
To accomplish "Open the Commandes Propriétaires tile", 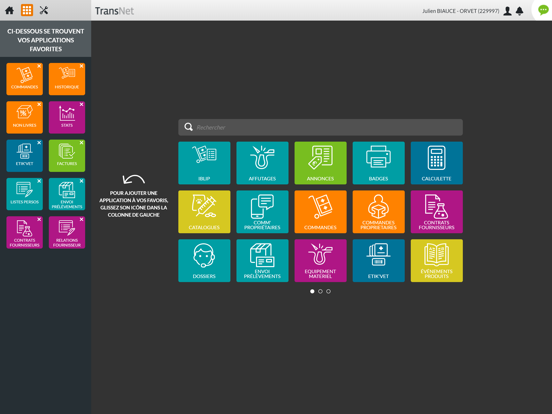I will [x=378, y=212].
